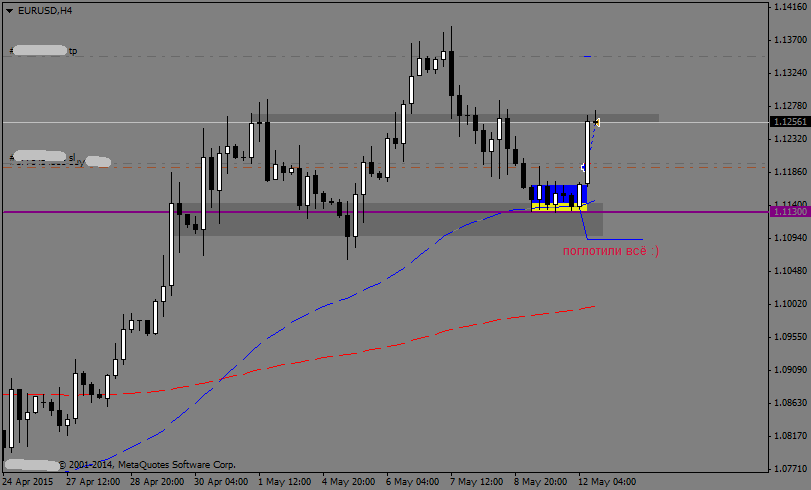Click the 1.11860 price axis label
811x490 pixels.
[x=790, y=172]
